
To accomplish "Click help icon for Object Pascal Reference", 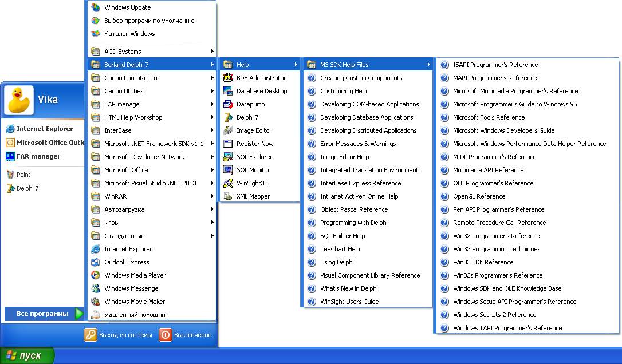I will pyautogui.click(x=312, y=209).
